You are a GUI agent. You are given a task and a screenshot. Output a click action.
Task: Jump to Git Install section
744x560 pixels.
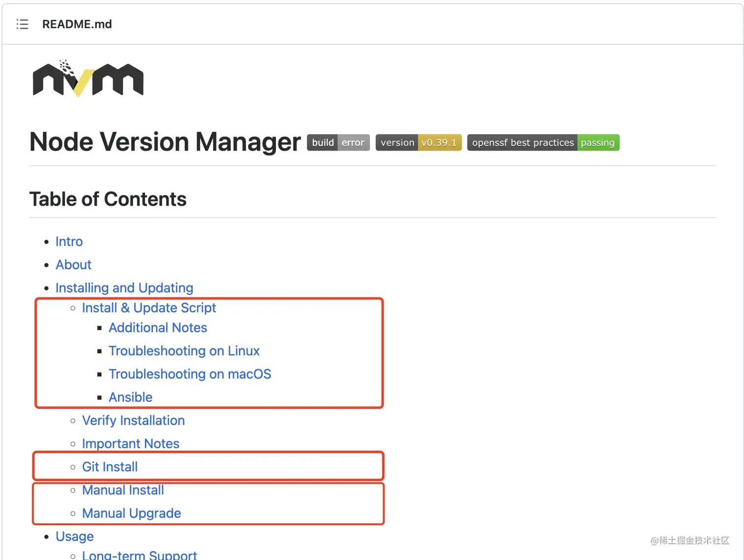click(110, 467)
